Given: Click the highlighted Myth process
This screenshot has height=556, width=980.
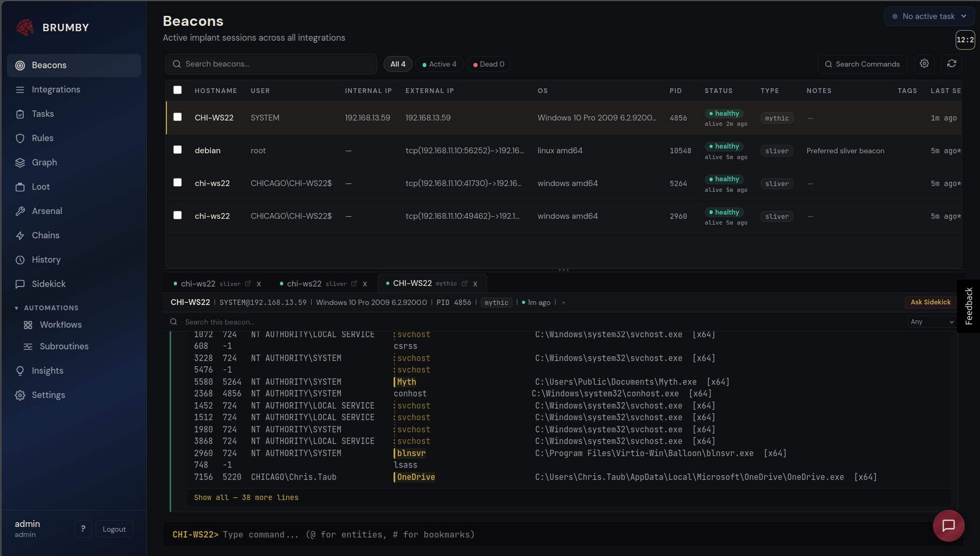Looking at the screenshot, I should (406, 382).
